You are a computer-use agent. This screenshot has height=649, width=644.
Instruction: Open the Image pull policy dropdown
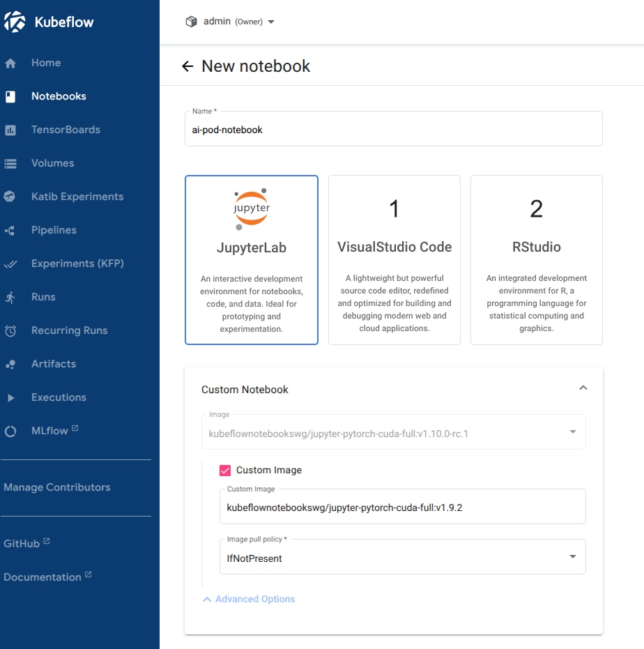coord(403,557)
